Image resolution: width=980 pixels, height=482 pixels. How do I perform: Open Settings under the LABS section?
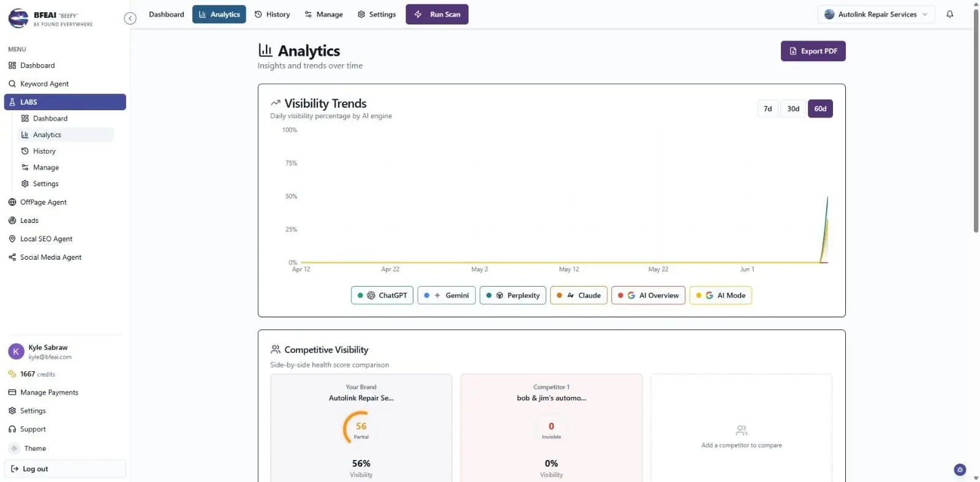click(66, 184)
